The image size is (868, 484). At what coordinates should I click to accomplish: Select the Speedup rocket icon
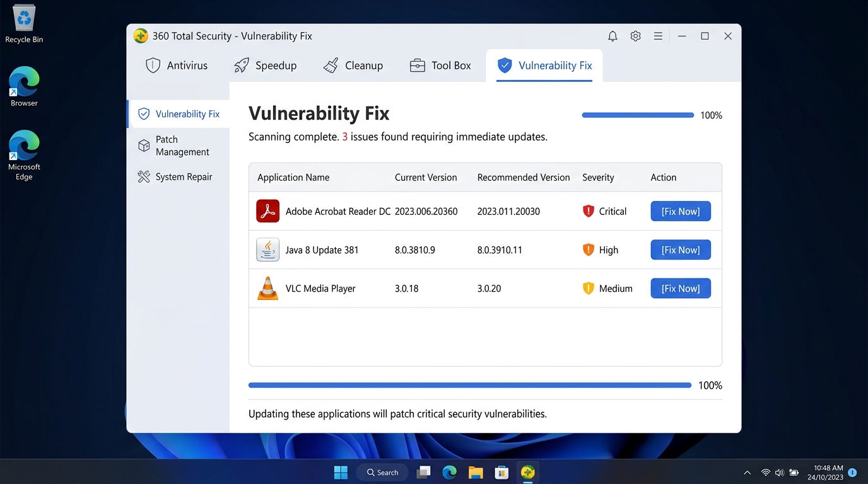tap(242, 65)
